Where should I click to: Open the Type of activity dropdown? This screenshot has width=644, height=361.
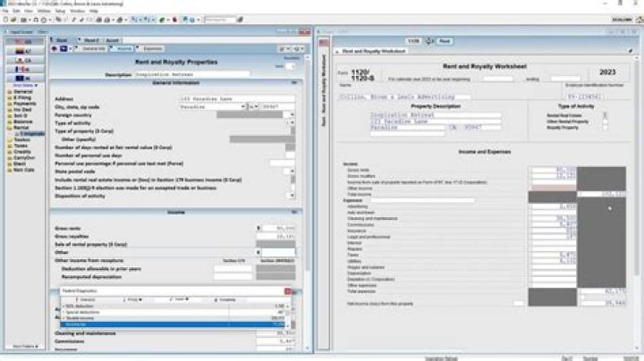click(x=292, y=122)
